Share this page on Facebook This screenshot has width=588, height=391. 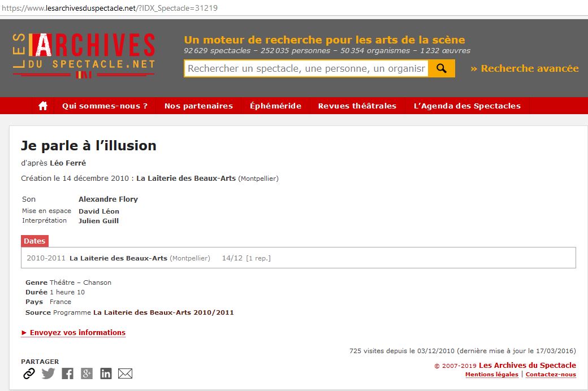(67, 373)
